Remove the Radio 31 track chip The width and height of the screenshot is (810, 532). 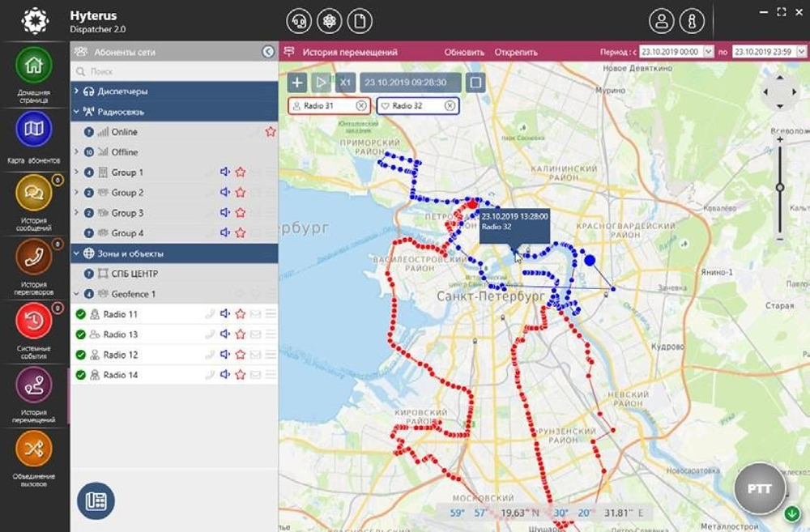click(361, 106)
